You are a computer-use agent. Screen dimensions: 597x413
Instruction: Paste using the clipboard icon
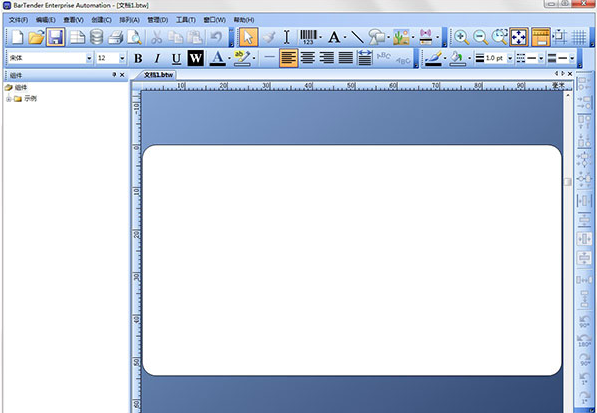click(195, 37)
